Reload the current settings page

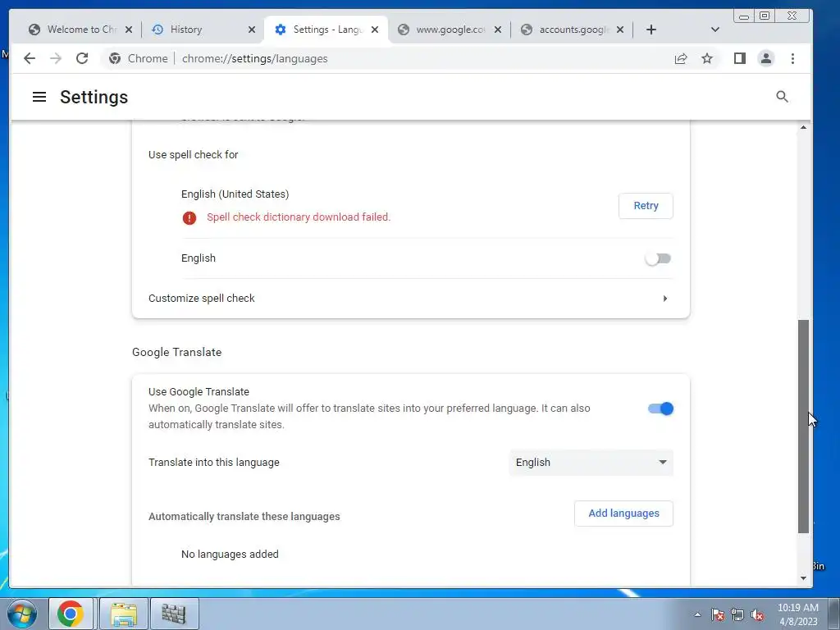click(x=82, y=58)
